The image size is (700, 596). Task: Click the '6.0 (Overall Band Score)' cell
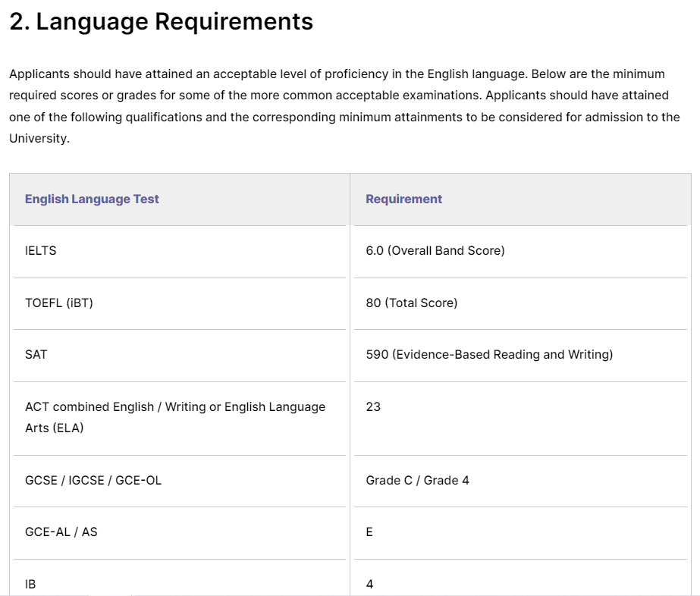[x=435, y=250]
